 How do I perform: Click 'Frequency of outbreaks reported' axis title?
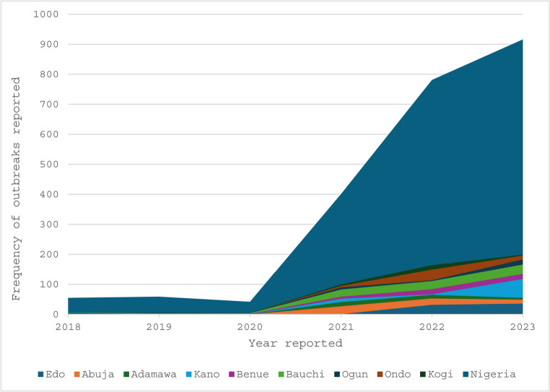[16, 189]
